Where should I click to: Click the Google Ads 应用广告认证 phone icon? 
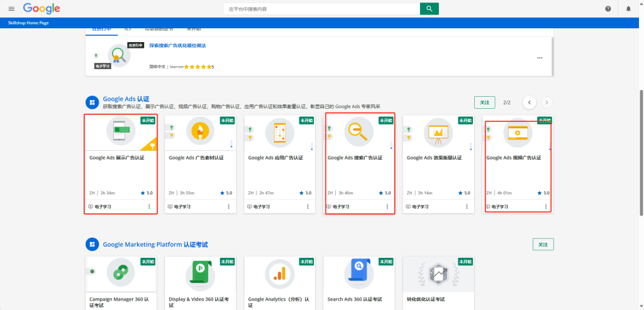[279, 131]
